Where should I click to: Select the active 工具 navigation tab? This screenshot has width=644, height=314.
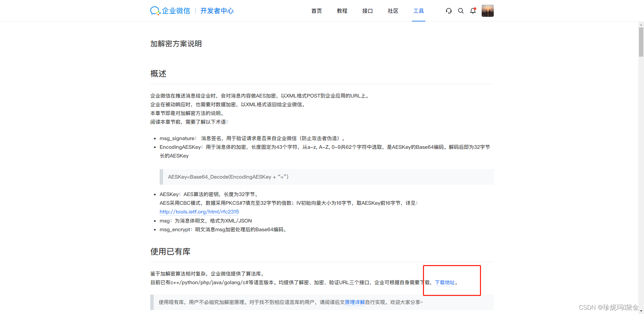coord(418,11)
